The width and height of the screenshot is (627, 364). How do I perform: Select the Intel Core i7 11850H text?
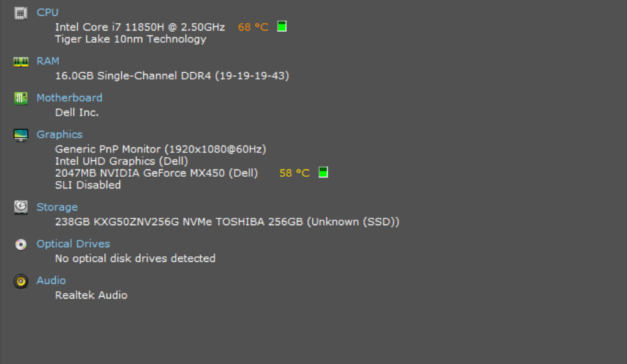(x=110, y=27)
